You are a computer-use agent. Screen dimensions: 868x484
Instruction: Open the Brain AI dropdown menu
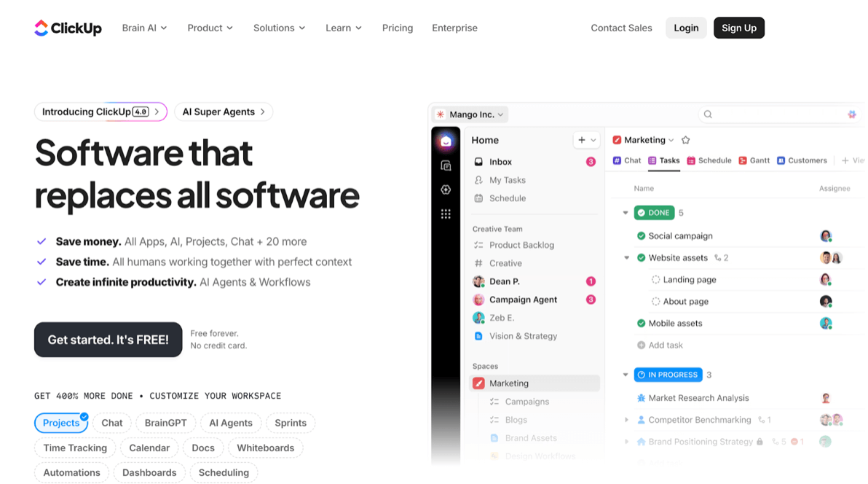click(144, 28)
